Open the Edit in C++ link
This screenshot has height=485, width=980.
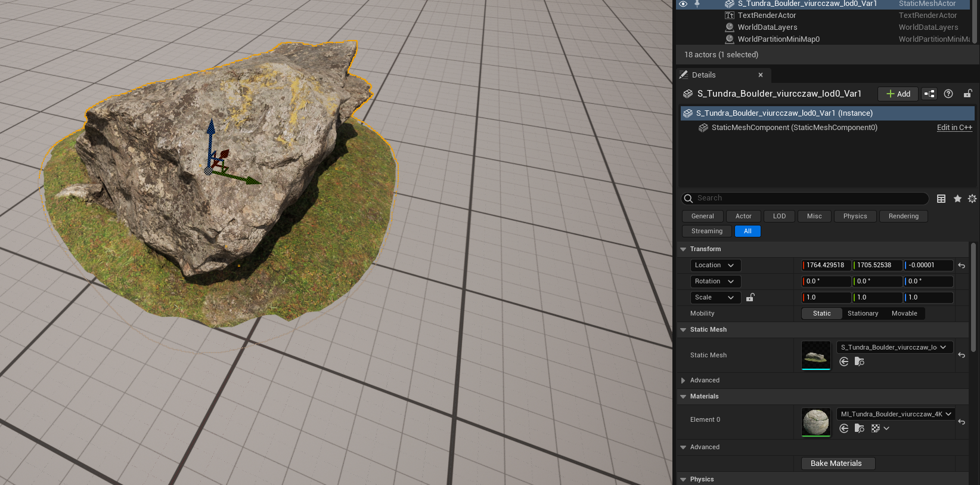pyautogui.click(x=954, y=128)
